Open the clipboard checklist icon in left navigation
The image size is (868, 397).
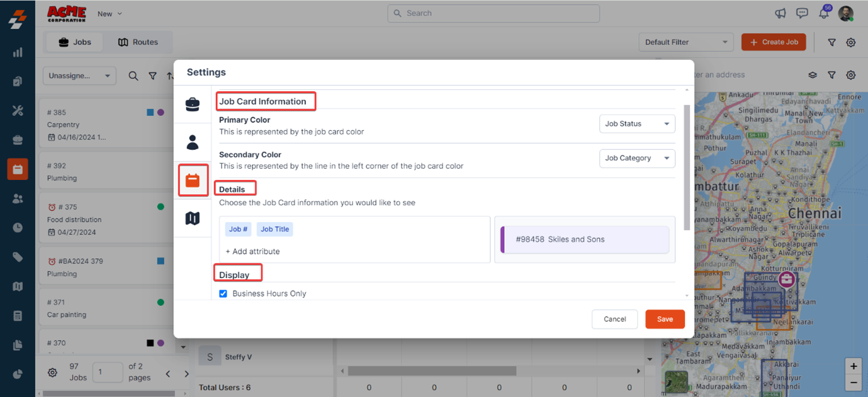(18, 81)
